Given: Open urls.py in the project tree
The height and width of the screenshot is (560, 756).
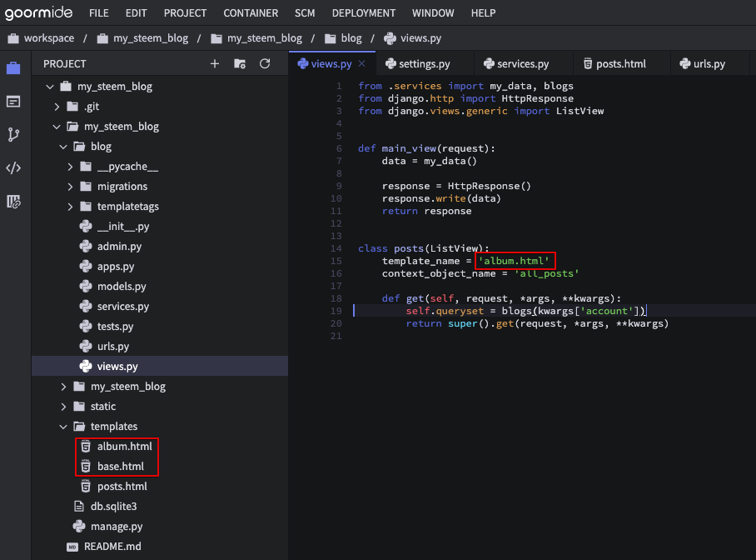Looking at the screenshot, I should pos(113,346).
